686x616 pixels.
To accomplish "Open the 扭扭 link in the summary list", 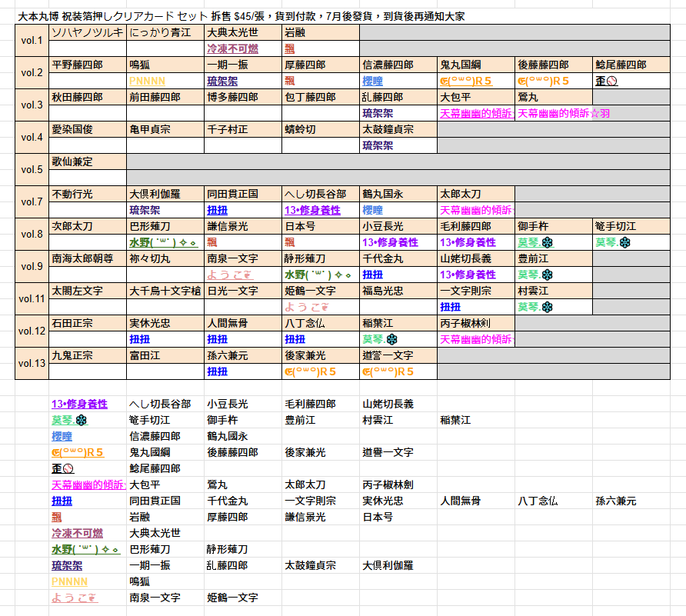I will (62, 501).
